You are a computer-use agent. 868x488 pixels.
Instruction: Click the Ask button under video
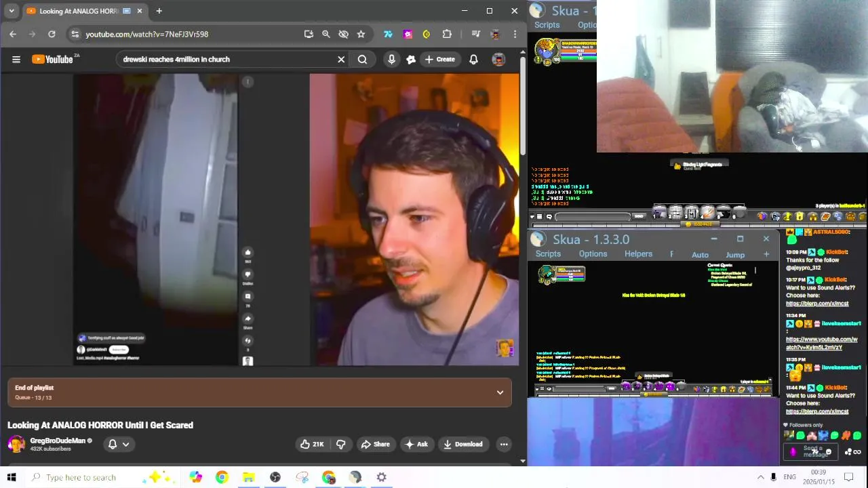(416, 445)
